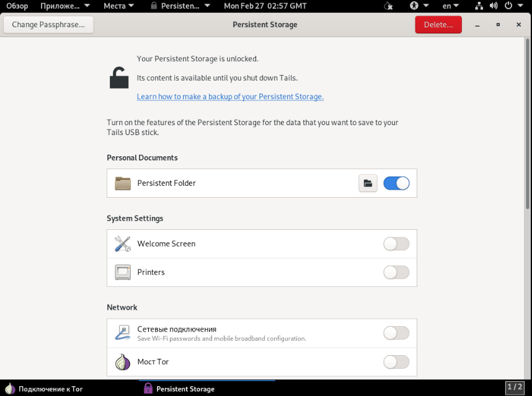Click the Change Passphrase button
Screen dimensions: 532x396
pyautogui.click(x=48, y=25)
